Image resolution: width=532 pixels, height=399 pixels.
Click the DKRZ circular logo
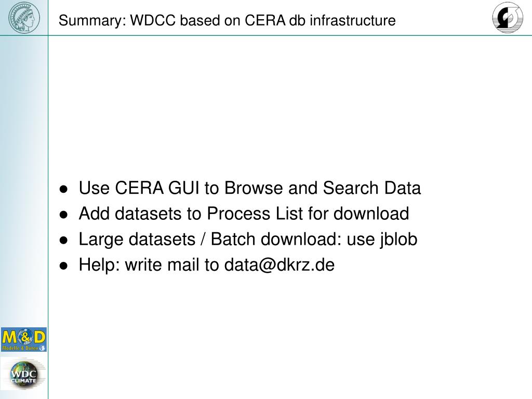[508, 17]
